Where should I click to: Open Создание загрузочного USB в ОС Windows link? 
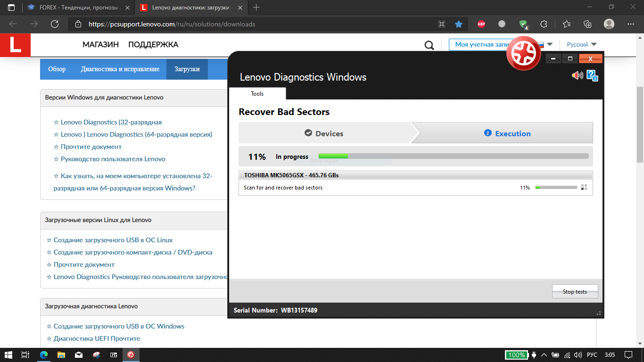point(119,326)
